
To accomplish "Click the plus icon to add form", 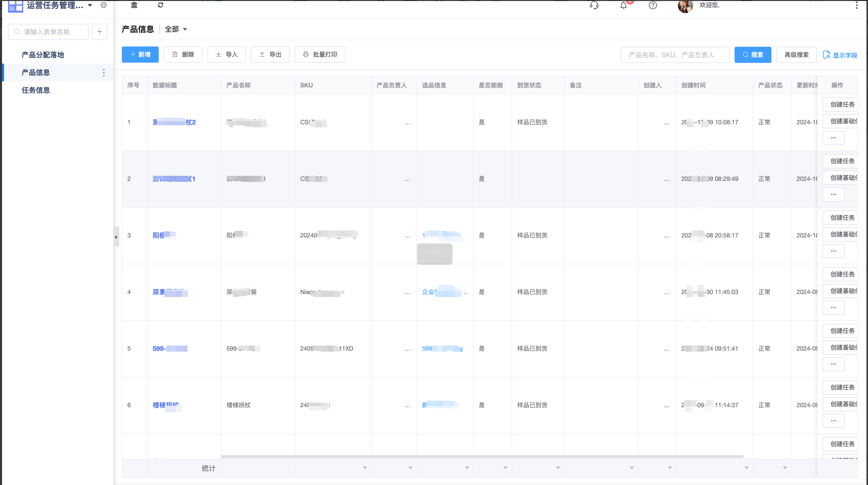I will 100,32.
